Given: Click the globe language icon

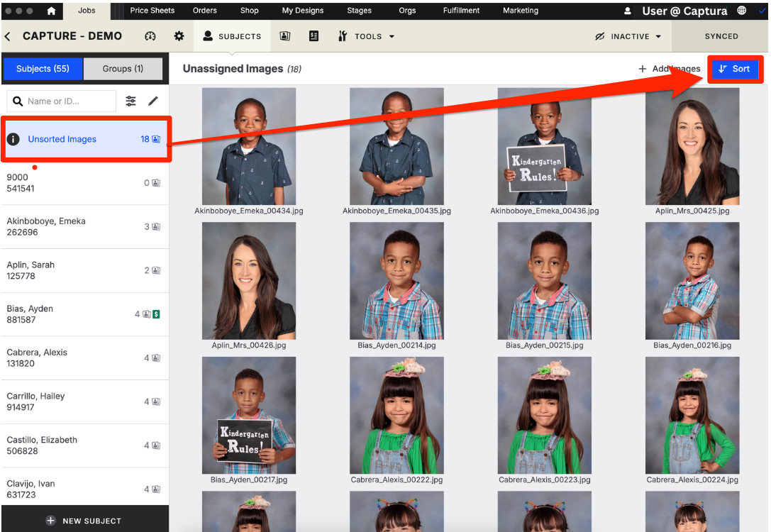Looking at the screenshot, I should [741, 11].
